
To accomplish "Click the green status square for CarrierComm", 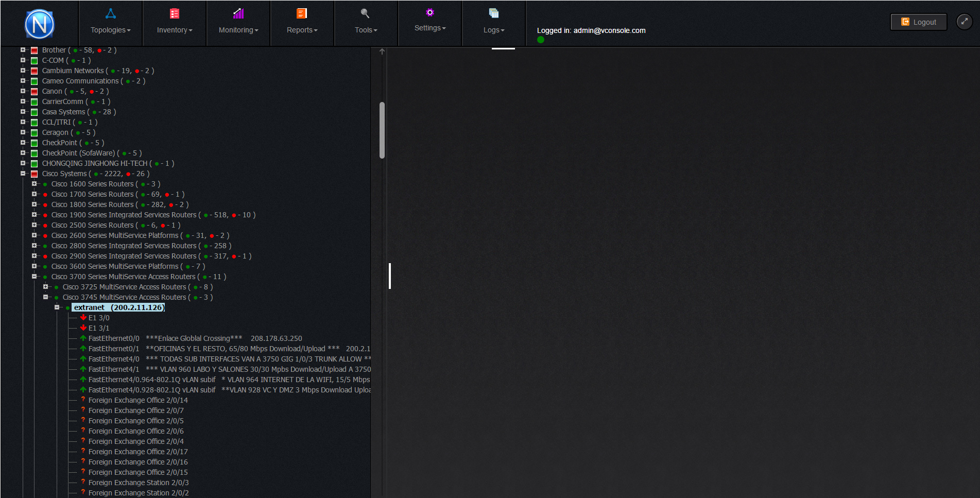I will coord(35,102).
